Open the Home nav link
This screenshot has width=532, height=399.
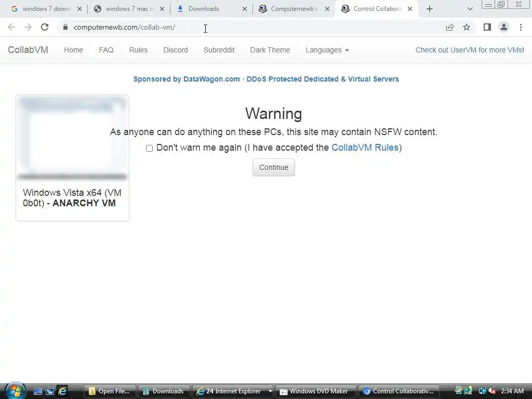click(x=73, y=50)
